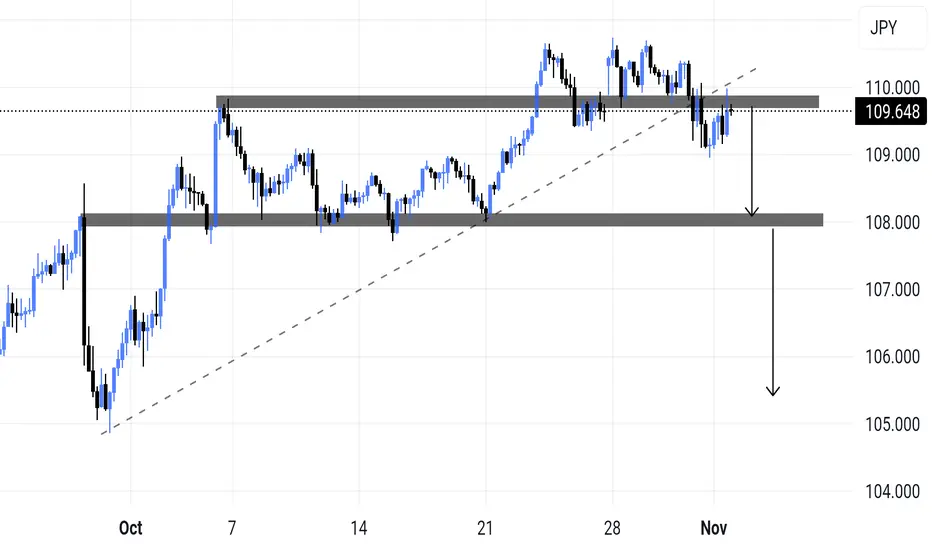The height and width of the screenshot is (550, 932).
Task: Click the 21 date marker
Action: 485,528
